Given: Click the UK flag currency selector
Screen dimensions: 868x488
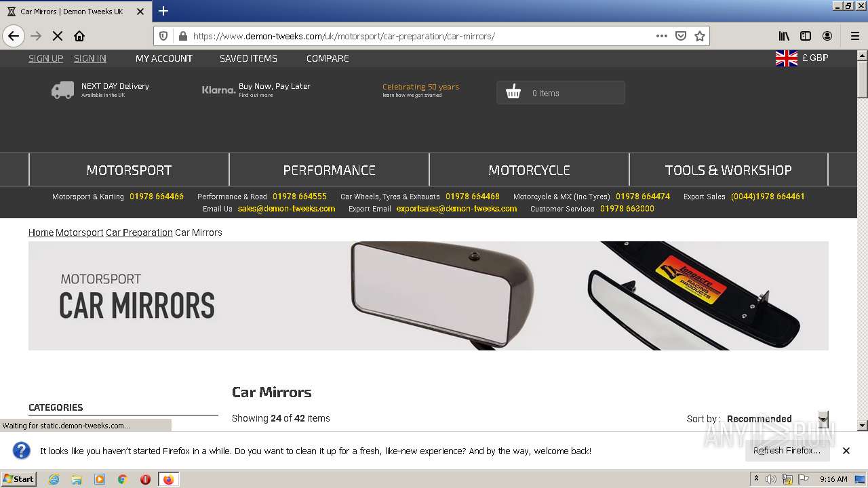Looking at the screenshot, I should (787, 58).
